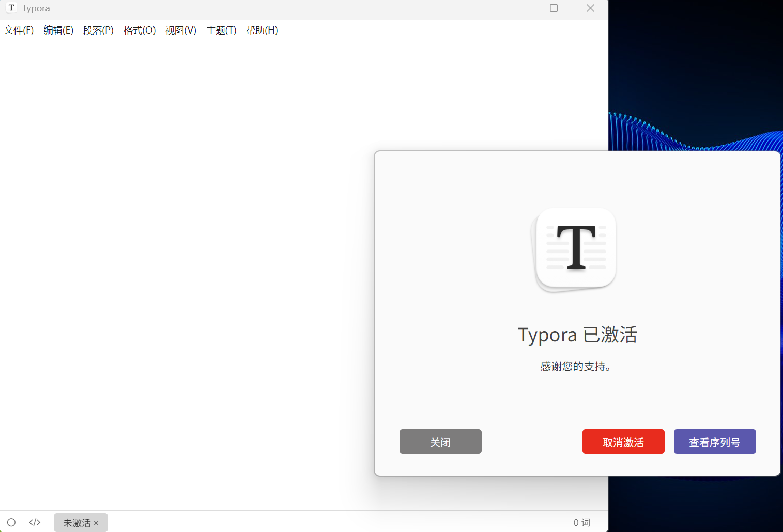Open the 帮助(H) menu
Viewport: 783px width, 532px height.
point(262,30)
